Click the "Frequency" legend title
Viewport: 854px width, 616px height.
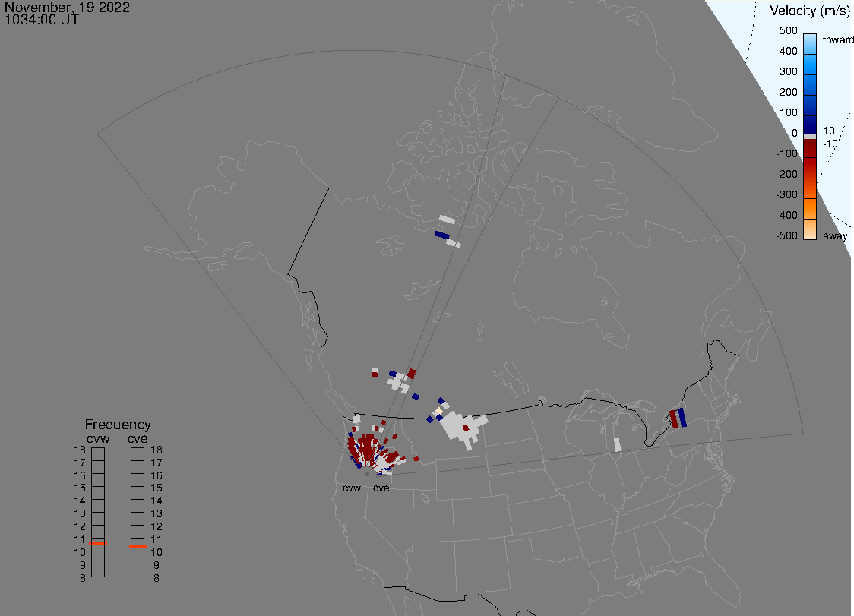click(118, 425)
